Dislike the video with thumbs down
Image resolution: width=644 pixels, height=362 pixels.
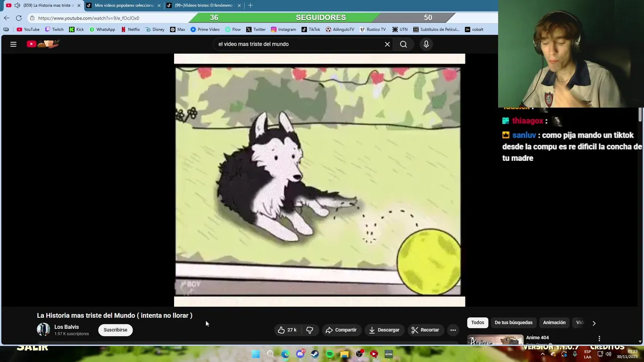click(x=309, y=330)
